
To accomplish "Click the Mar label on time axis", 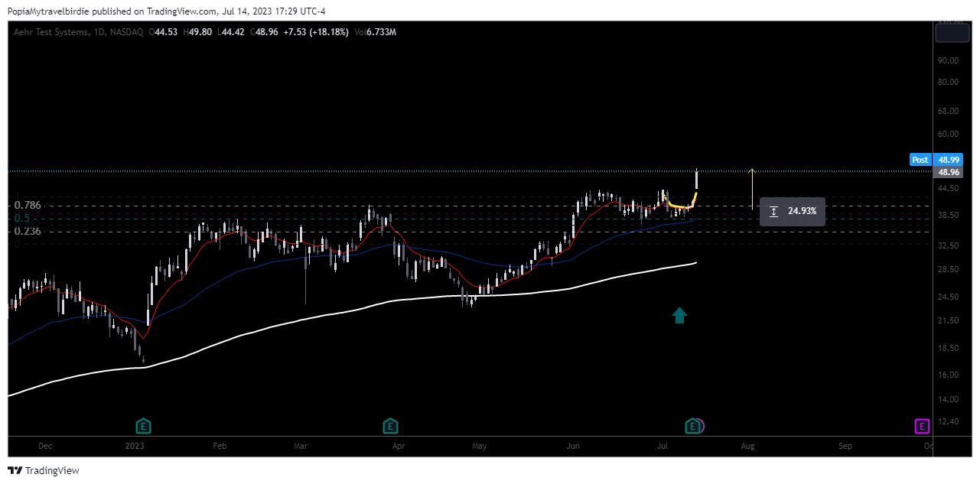I will [x=301, y=446].
